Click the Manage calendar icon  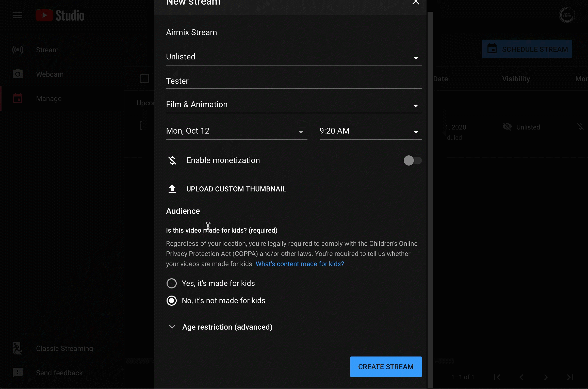coord(18,99)
